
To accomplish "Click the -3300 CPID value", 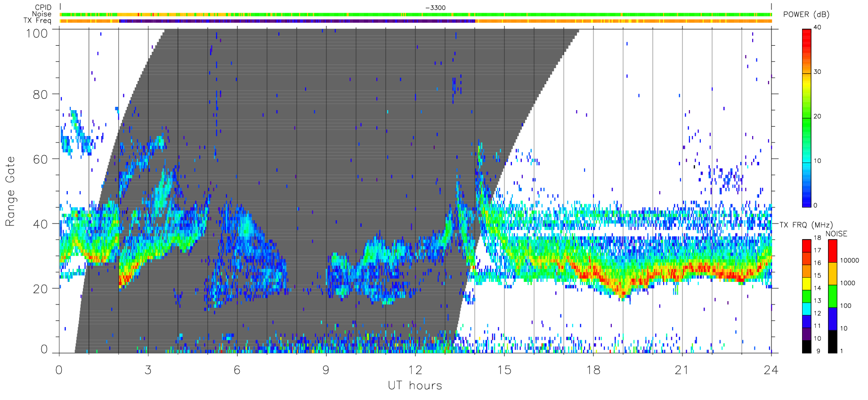I will tap(435, 8).
